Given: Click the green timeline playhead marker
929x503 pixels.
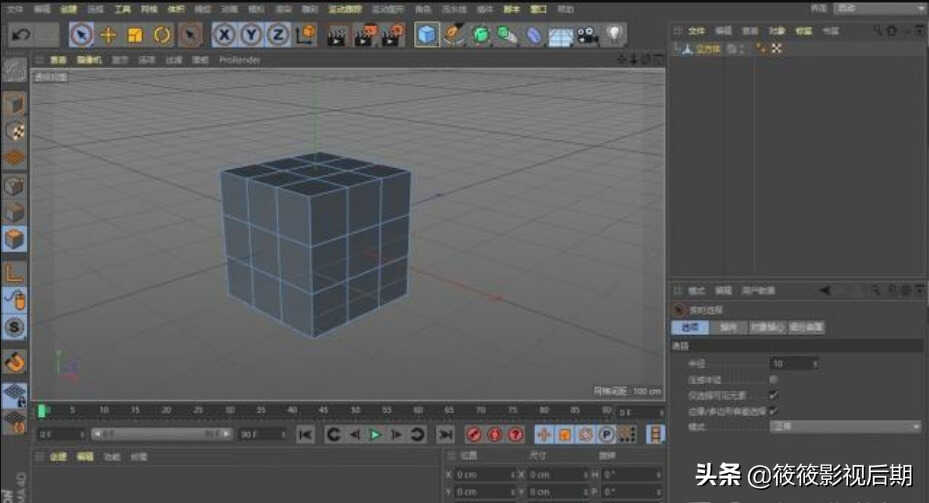Looking at the screenshot, I should click(41, 411).
